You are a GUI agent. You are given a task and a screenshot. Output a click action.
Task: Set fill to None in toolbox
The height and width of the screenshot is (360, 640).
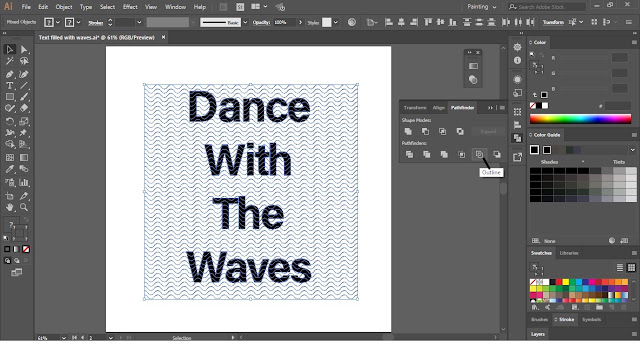click(x=26, y=249)
